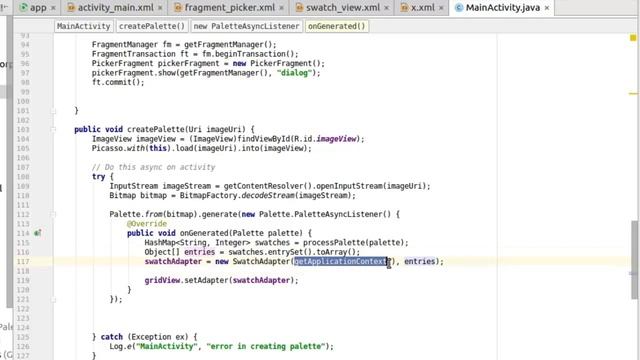Click line number 117 in gutter

23,261
